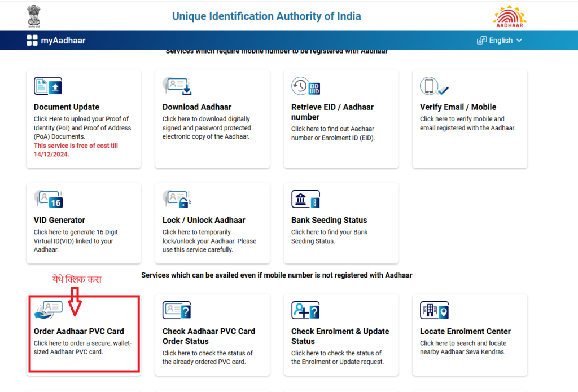
Task: Click the myAadhaar grid icon
Action: click(32, 41)
